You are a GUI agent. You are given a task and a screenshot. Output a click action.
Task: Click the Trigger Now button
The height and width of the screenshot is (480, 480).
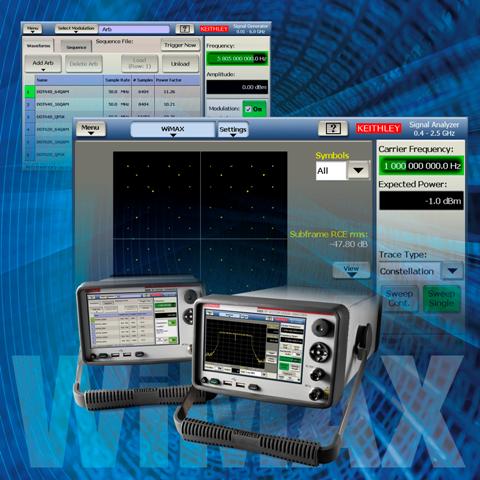pyautogui.click(x=180, y=45)
